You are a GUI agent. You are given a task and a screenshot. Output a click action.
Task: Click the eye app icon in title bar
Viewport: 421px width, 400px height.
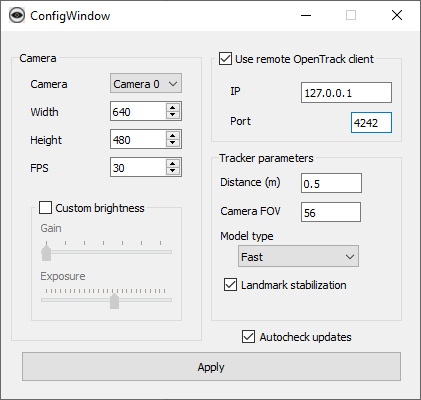17,15
